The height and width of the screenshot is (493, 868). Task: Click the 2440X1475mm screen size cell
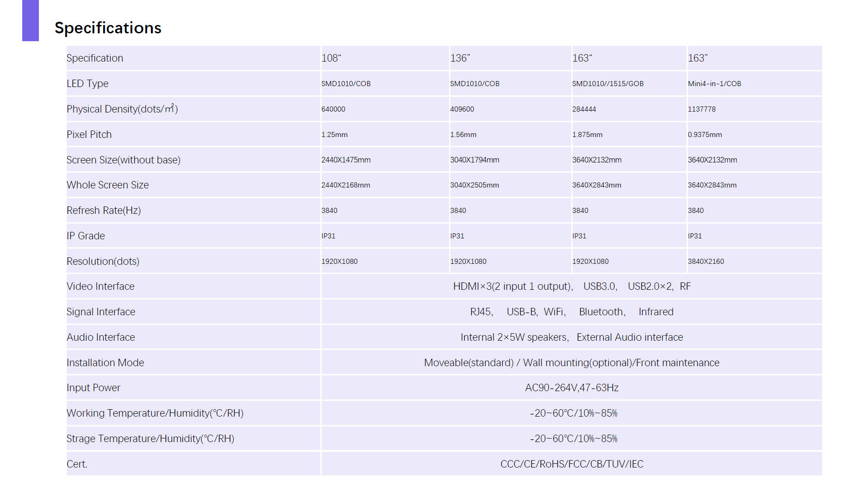[x=346, y=160]
